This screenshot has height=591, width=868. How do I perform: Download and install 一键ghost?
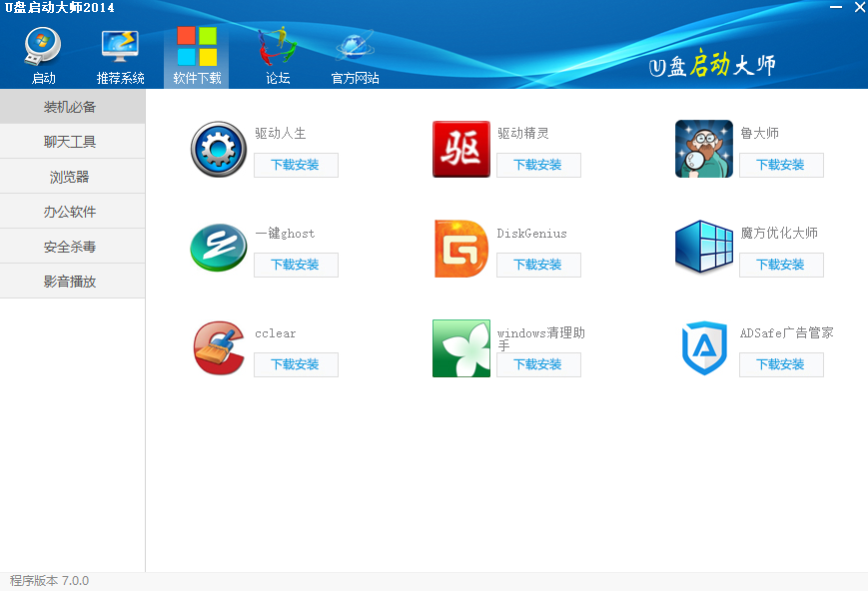point(296,265)
